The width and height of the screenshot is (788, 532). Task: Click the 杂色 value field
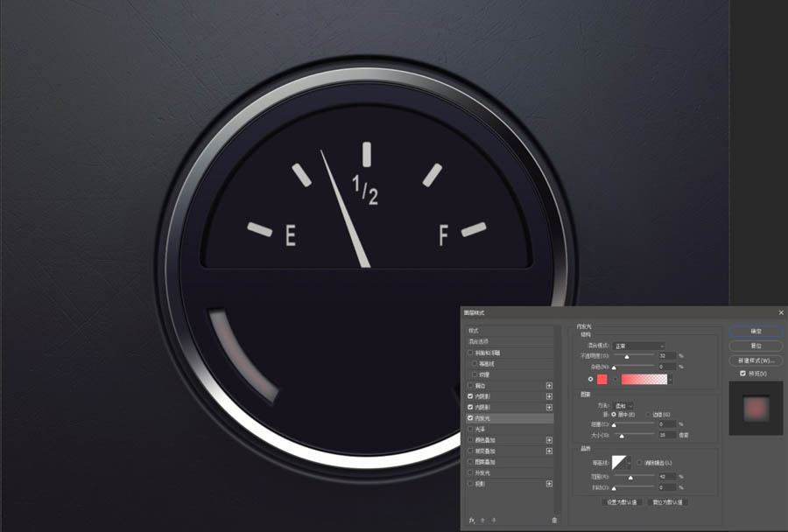tap(667, 367)
